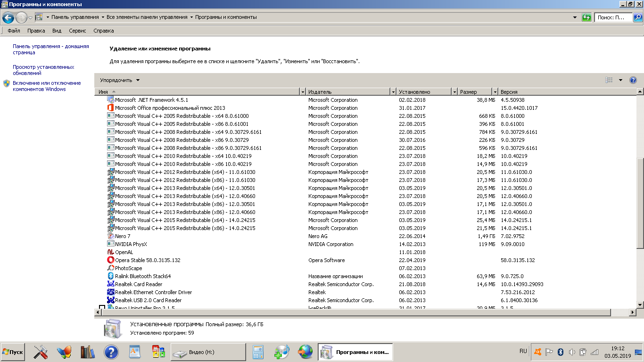The width and height of the screenshot is (644, 362).
Task: Open the taskbar help question mark icon
Action: [111, 352]
